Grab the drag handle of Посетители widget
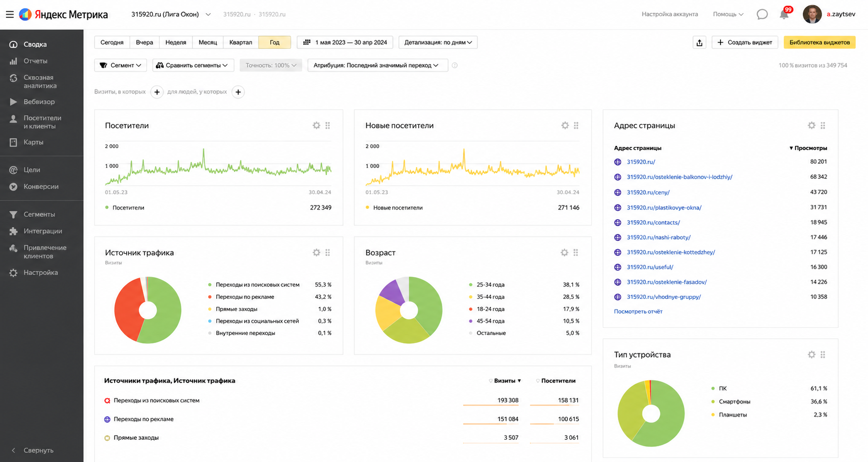The width and height of the screenshot is (868, 462). click(x=328, y=125)
